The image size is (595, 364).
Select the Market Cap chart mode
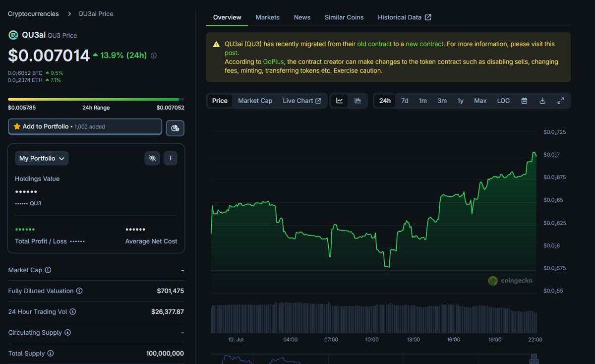[x=255, y=101]
